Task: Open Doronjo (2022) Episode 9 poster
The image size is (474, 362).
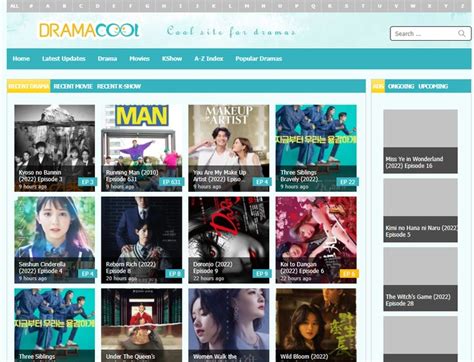Action: click(x=229, y=240)
